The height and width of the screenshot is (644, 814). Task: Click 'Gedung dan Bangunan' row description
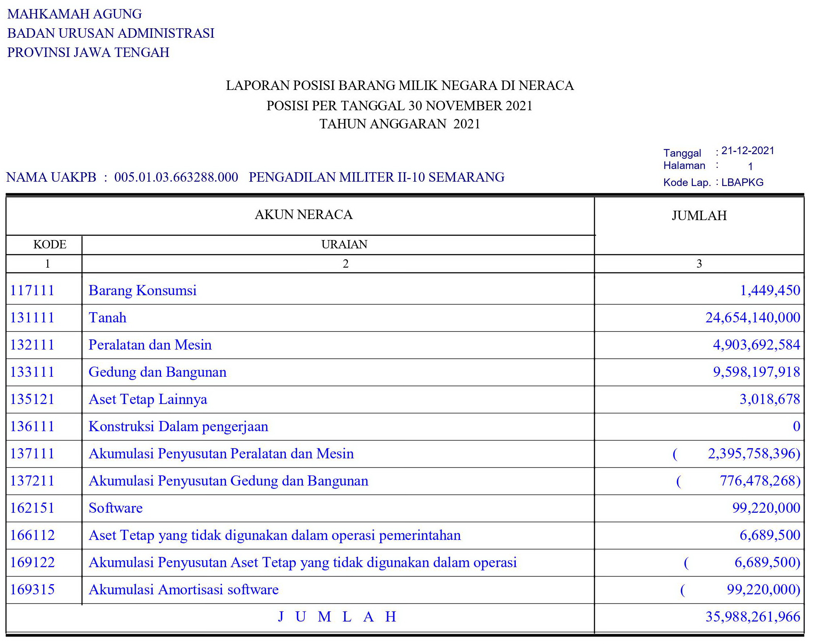point(158,372)
